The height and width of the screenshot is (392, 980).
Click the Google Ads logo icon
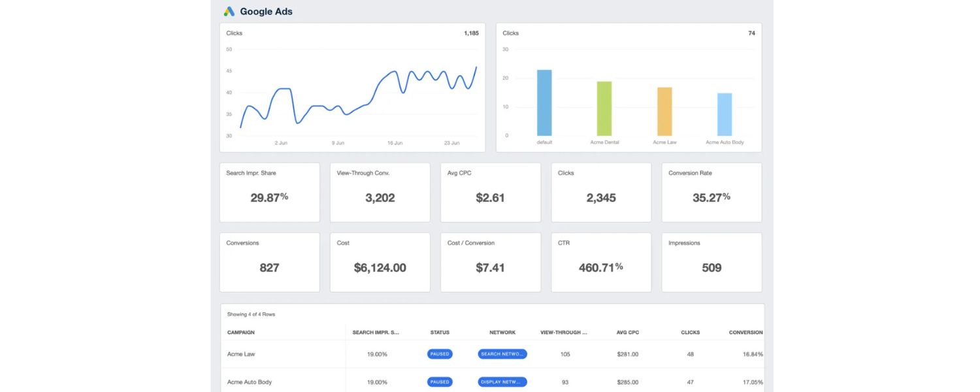tap(229, 12)
